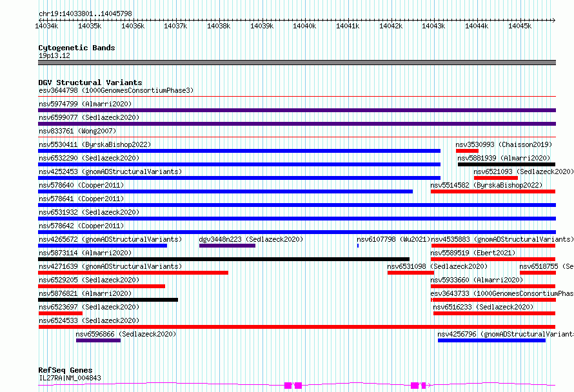Image resolution: width=574 pixels, height=392 pixels.
Task: Click the nsv578642 Cooper2011 variant label
Action: [x=81, y=226]
